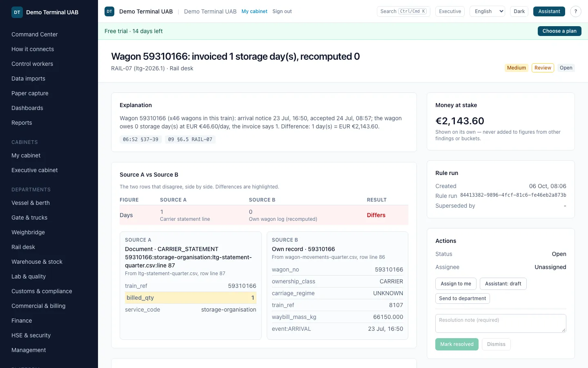Open Commercial & billing
The height and width of the screenshot is (368, 588).
pyautogui.click(x=38, y=306)
